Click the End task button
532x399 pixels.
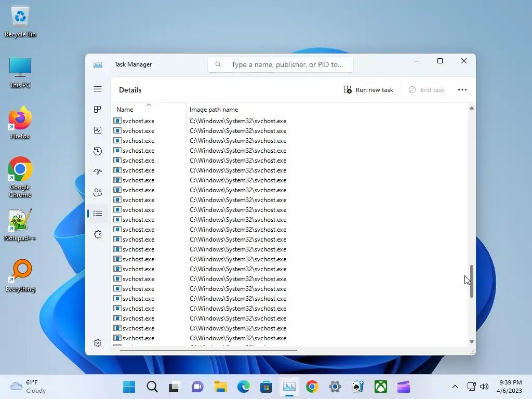[427, 89]
